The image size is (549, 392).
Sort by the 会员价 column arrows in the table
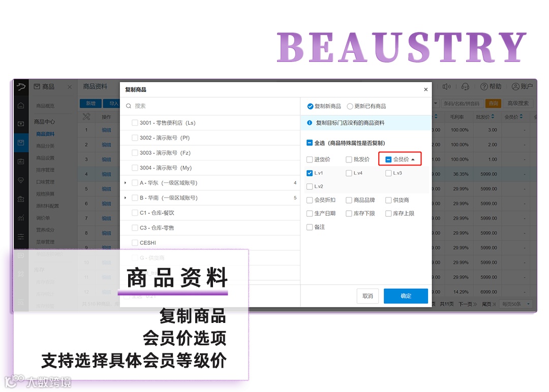521,116
